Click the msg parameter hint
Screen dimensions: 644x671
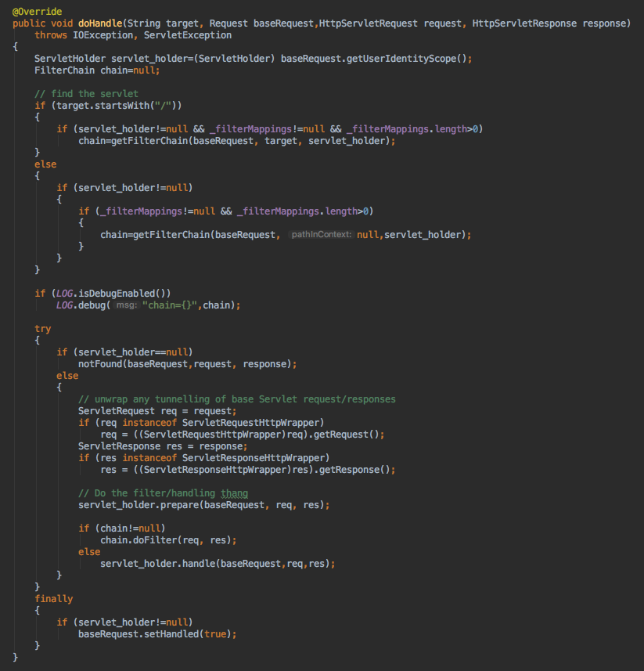tap(124, 305)
